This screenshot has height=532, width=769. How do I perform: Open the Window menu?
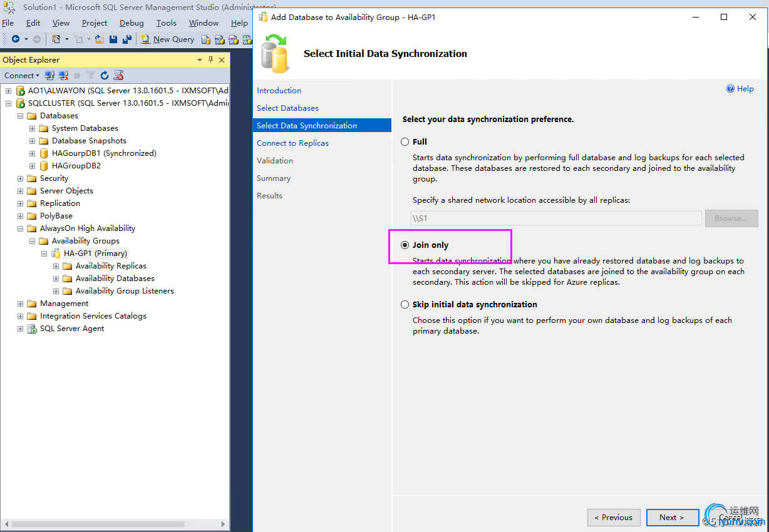coord(204,23)
